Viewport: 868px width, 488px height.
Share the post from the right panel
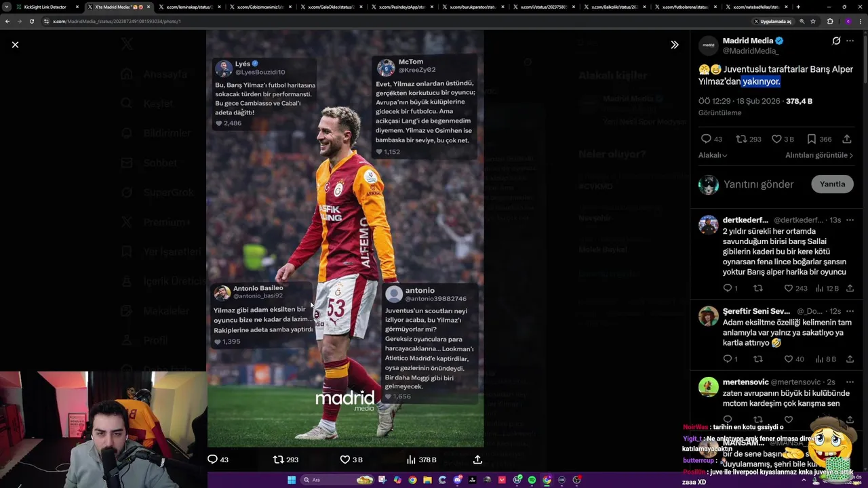pos(847,139)
